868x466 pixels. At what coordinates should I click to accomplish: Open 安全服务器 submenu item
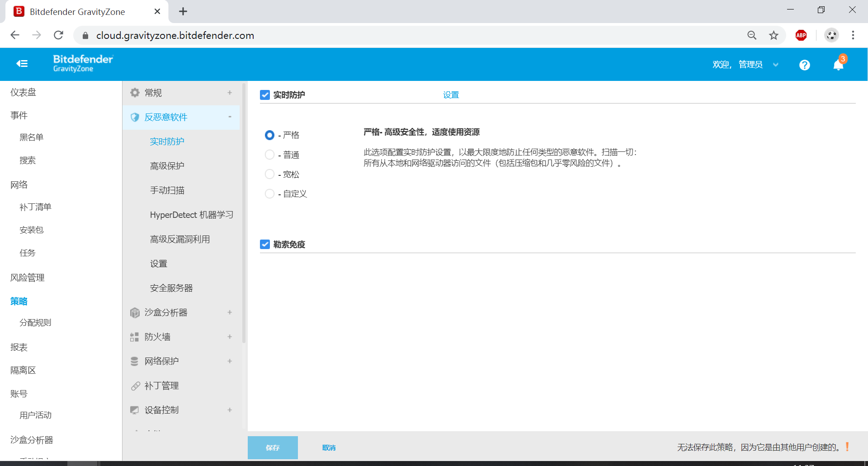click(x=171, y=288)
